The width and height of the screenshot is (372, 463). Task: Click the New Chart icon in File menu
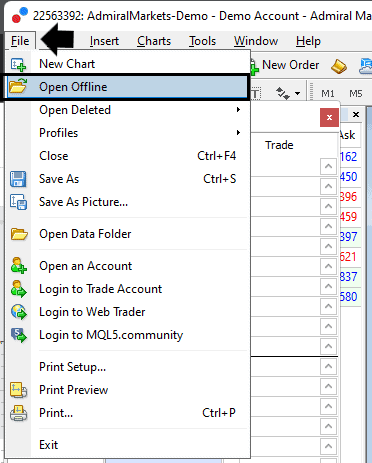tap(18, 64)
